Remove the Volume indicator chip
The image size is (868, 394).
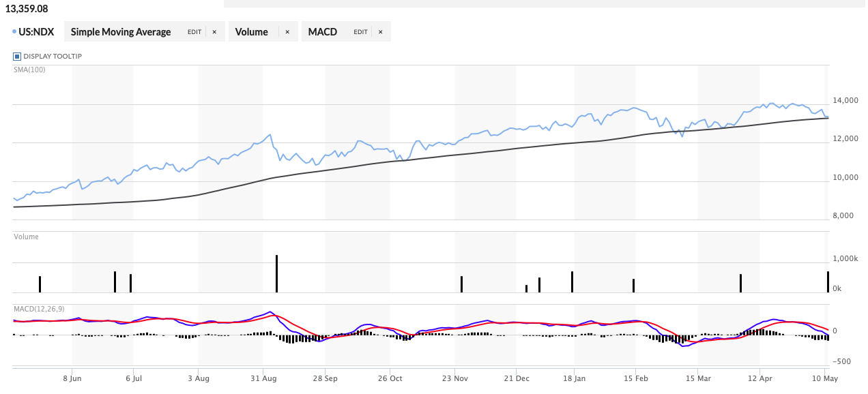(287, 32)
